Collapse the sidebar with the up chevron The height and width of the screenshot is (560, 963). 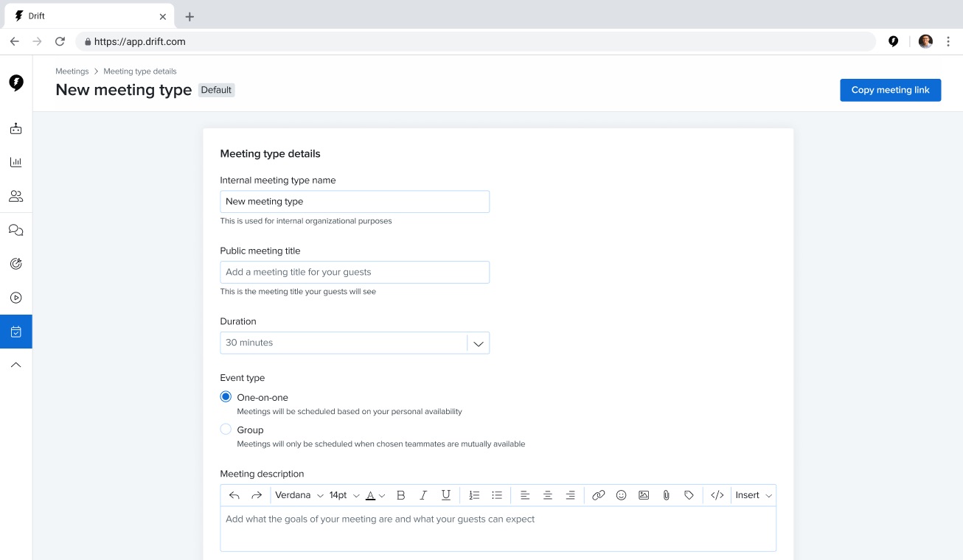click(16, 365)
